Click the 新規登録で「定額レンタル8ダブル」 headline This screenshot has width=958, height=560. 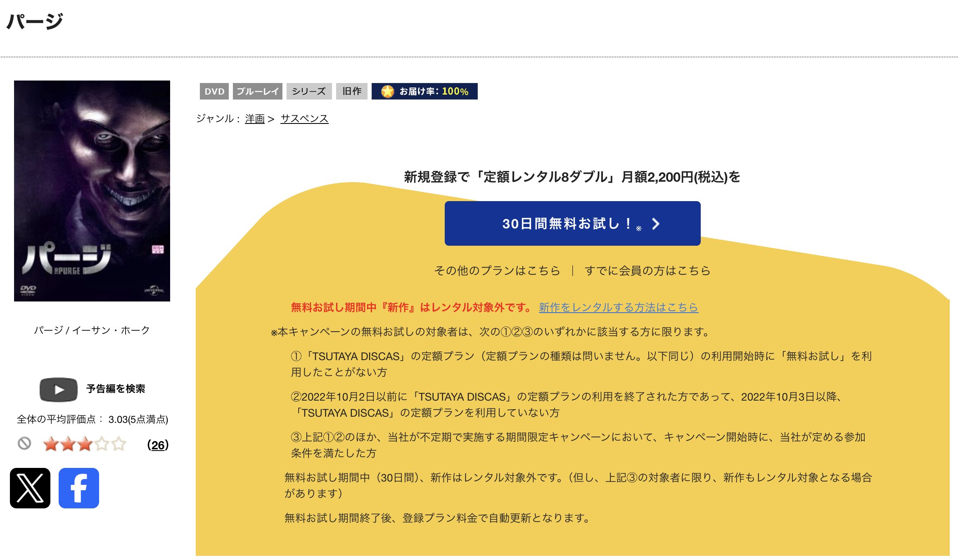tap(572, 177)
